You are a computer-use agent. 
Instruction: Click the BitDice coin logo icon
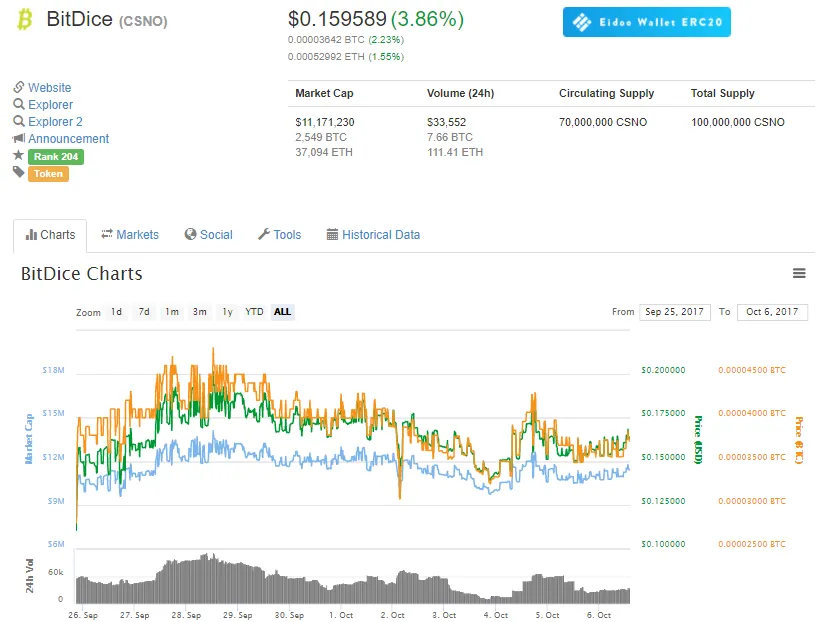pyautogui.click(x=25, y=19)
